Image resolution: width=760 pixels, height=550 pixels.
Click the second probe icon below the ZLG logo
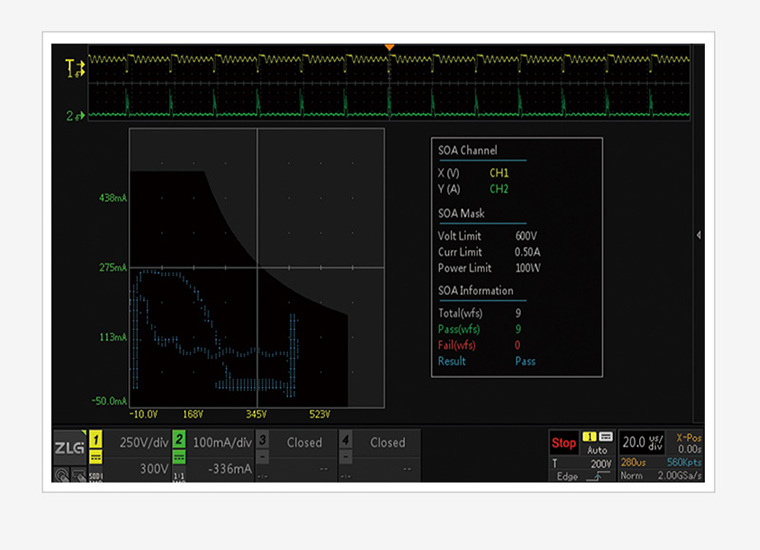tap(79, 475)
